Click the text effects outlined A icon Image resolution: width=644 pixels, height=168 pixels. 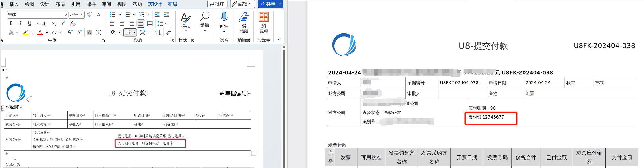[11, 32]
